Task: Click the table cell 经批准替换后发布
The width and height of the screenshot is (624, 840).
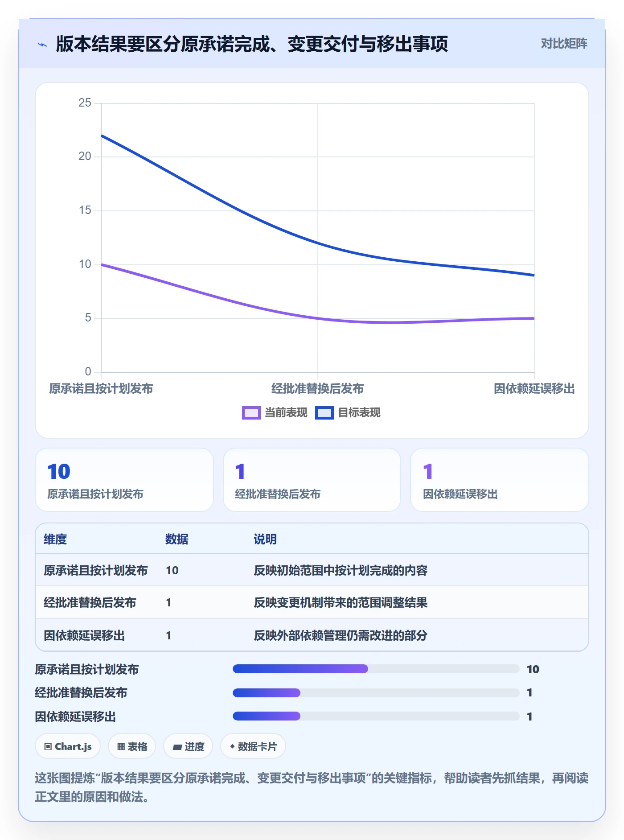Action: pyautogui.click(x=90, y=603)
